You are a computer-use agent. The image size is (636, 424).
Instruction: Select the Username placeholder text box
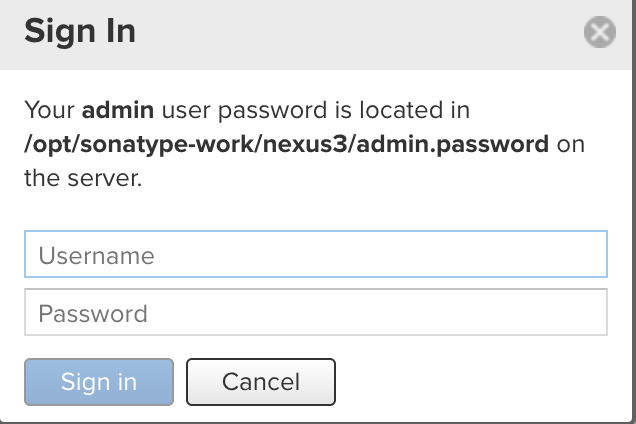pos(315,255)
